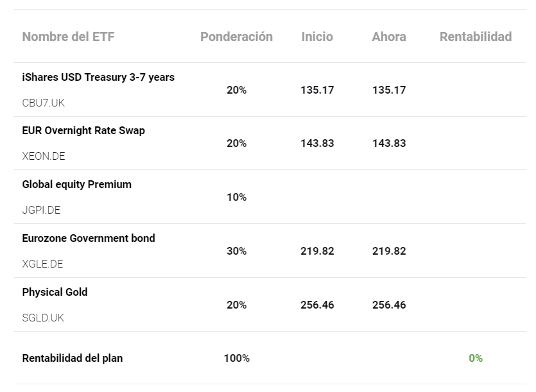The image size is (536, 392).
Task: Click the SGLD.UK ticker
Action: pyautogui.click(x=43, y=318)
